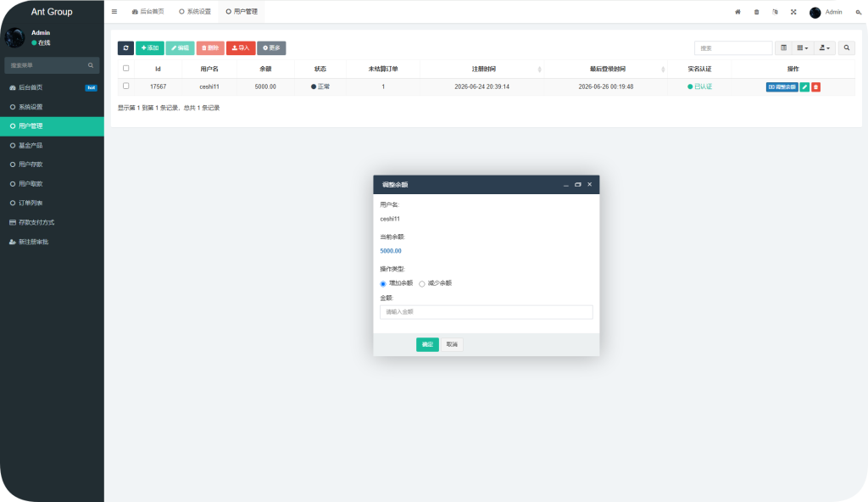Open the column selector grid dropdown
Screen dimensions: 868x502
[x=802, y=48]
